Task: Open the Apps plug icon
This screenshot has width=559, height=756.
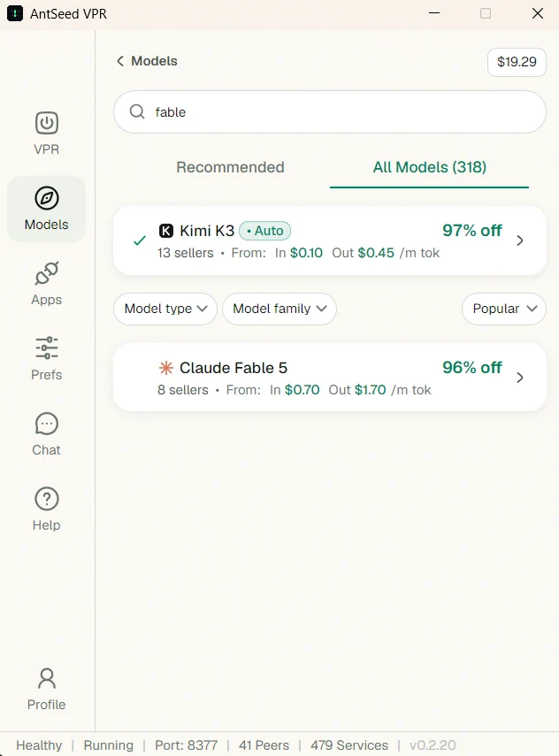Action: [x=47, y=273]
